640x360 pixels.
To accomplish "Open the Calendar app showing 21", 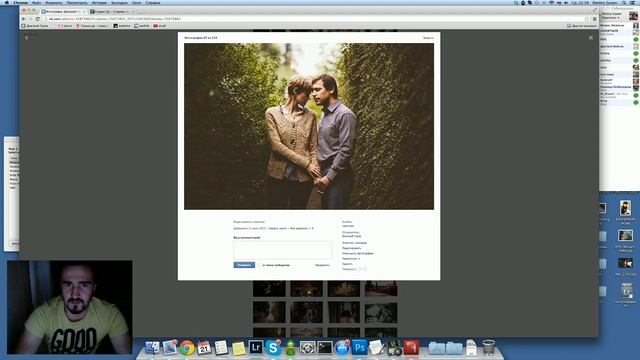I will click(204, 348).
